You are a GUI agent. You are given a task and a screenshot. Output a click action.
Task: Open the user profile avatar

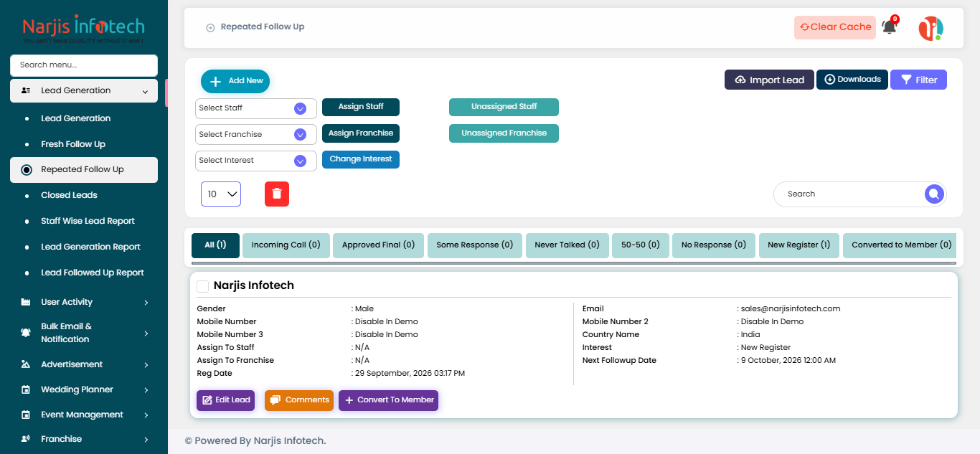(930, 28)
